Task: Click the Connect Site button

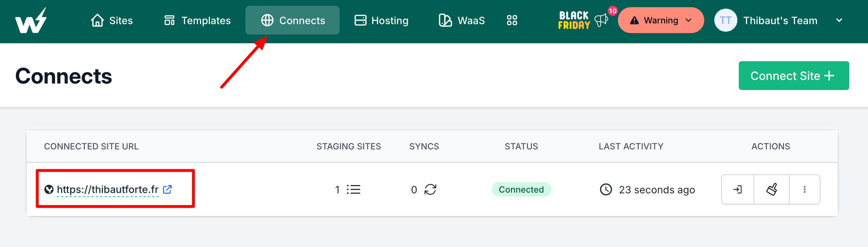Action: 794,76
